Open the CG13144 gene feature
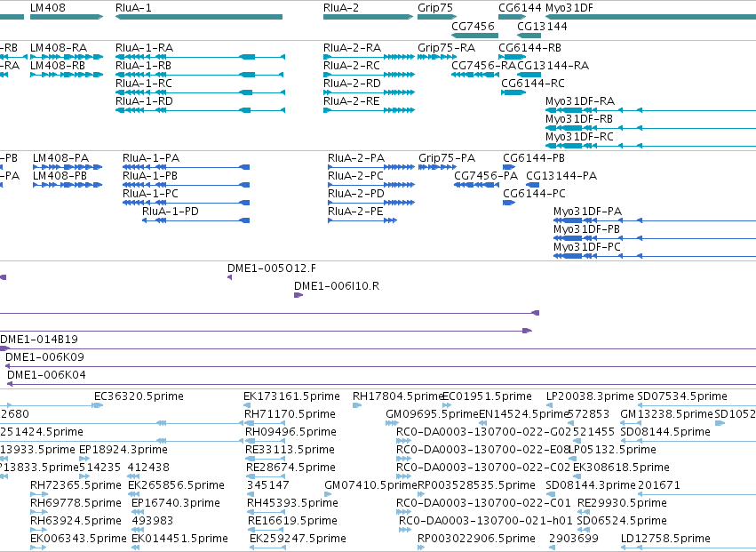Image resolution: width=756 pixels, height=552 pixels. (x=529, y=36)
